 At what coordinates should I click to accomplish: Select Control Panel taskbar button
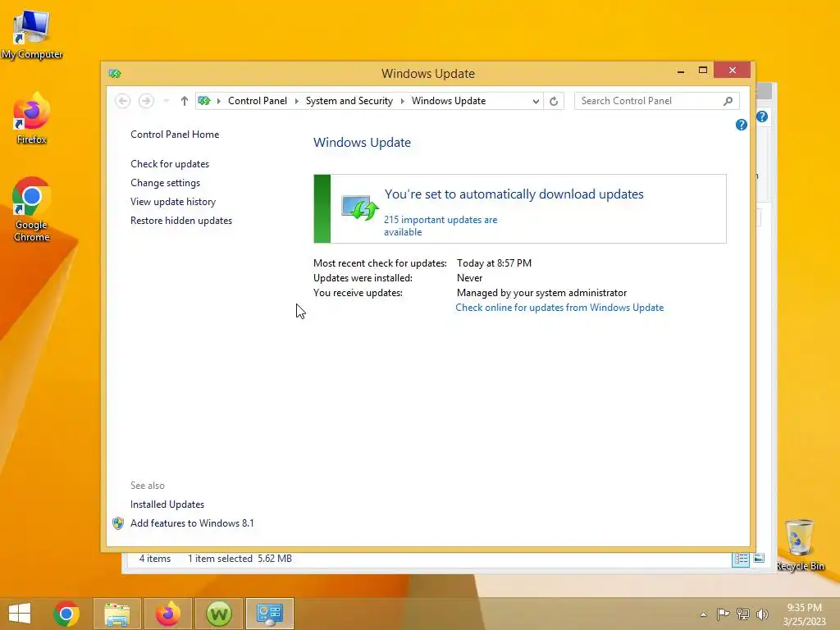(269, 614)
